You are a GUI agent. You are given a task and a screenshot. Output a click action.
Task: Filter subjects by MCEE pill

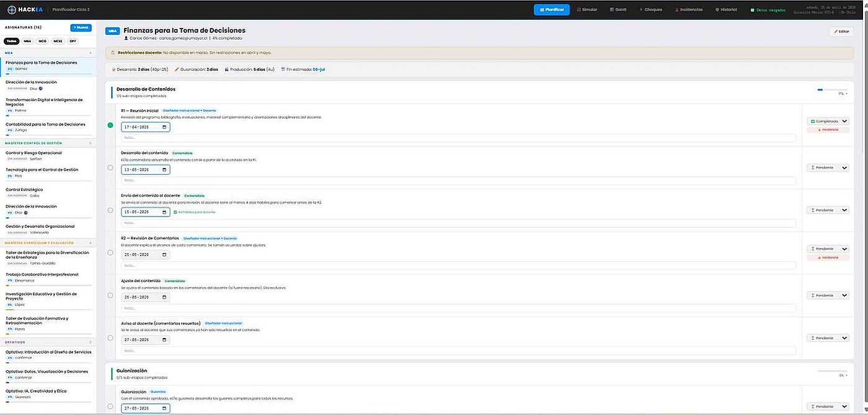click(58, 41)
